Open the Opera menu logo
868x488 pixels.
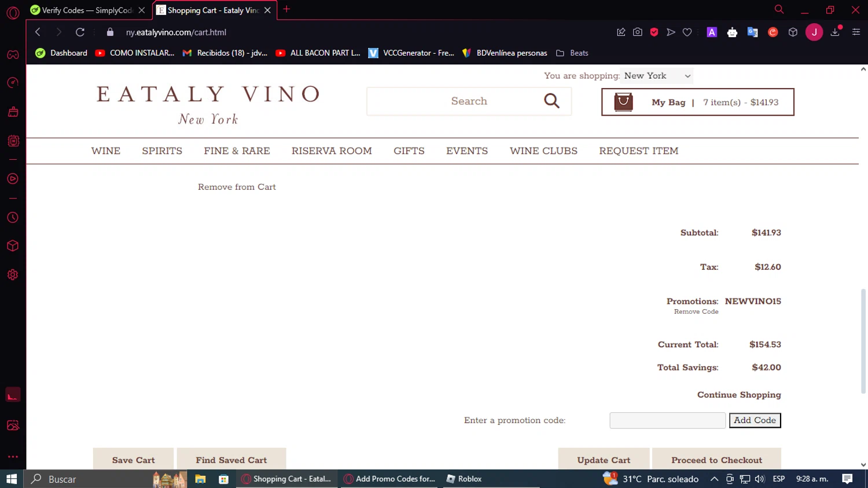[x=13, y=12]
